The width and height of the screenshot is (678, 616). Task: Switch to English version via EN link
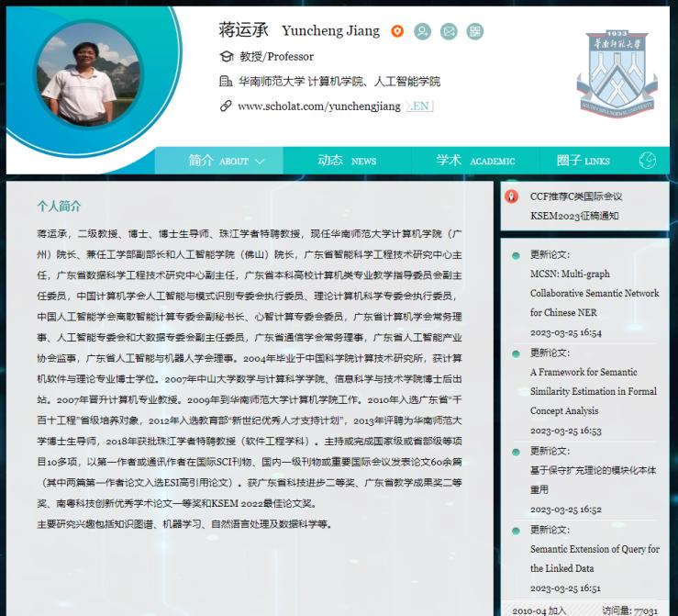pos(419,106)
